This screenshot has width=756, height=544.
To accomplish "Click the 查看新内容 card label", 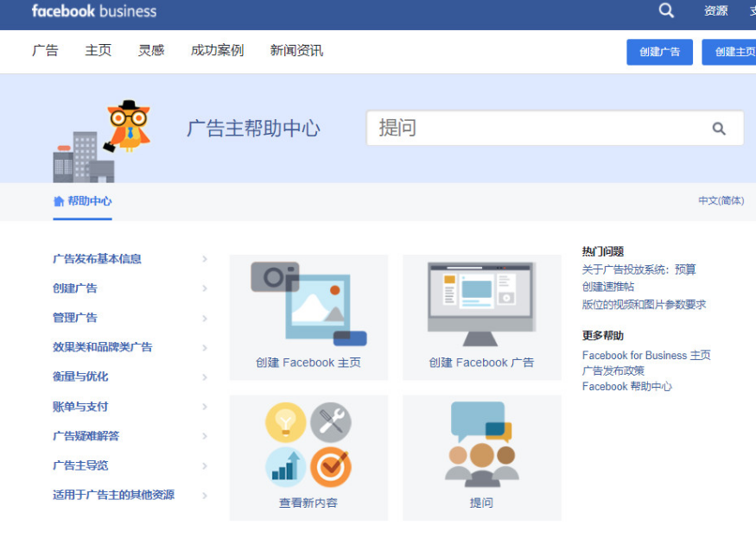I will tap(308, 503).
